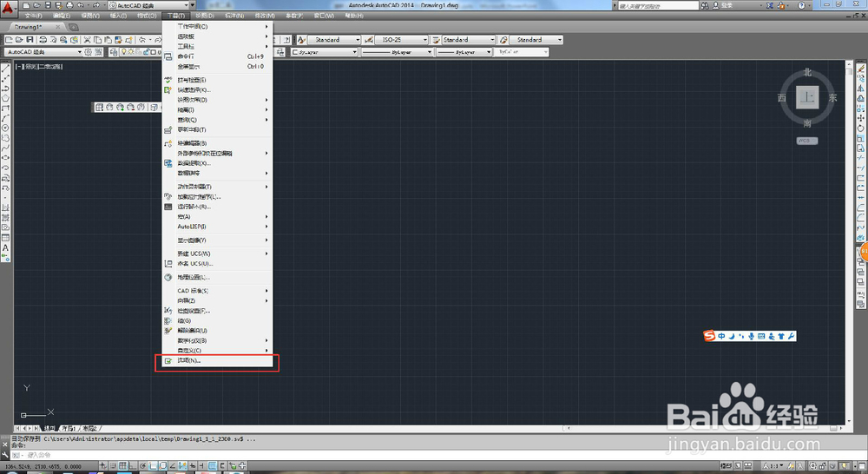The width and height of the screenshot is (868, 474).
Task: Expand the 选项板 submenu
Action: [x=218, y=36]
